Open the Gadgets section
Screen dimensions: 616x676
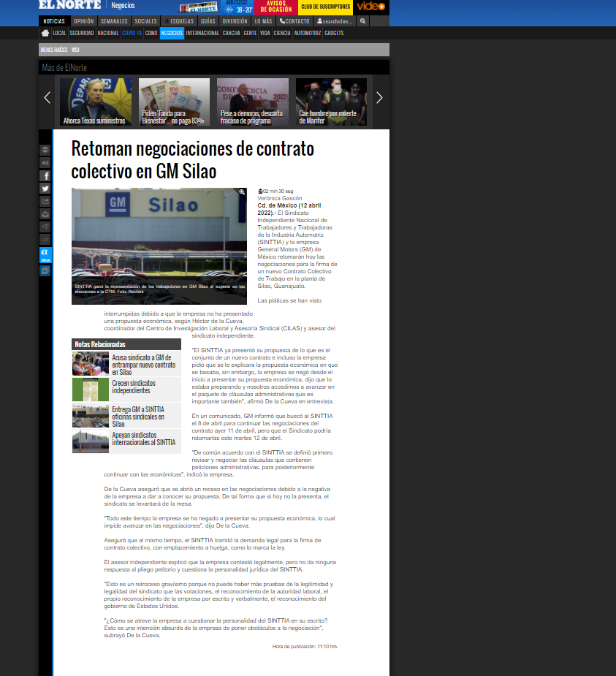(334, 33)
